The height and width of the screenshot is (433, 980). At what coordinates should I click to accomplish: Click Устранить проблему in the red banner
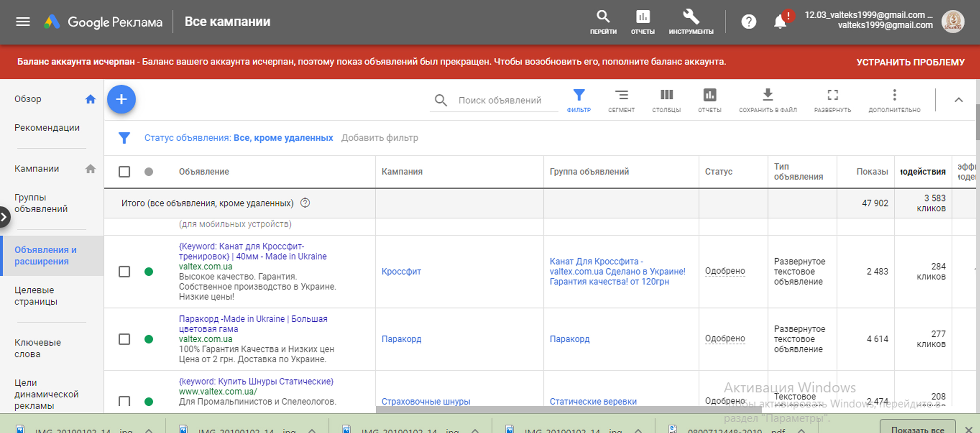[910, 62]
